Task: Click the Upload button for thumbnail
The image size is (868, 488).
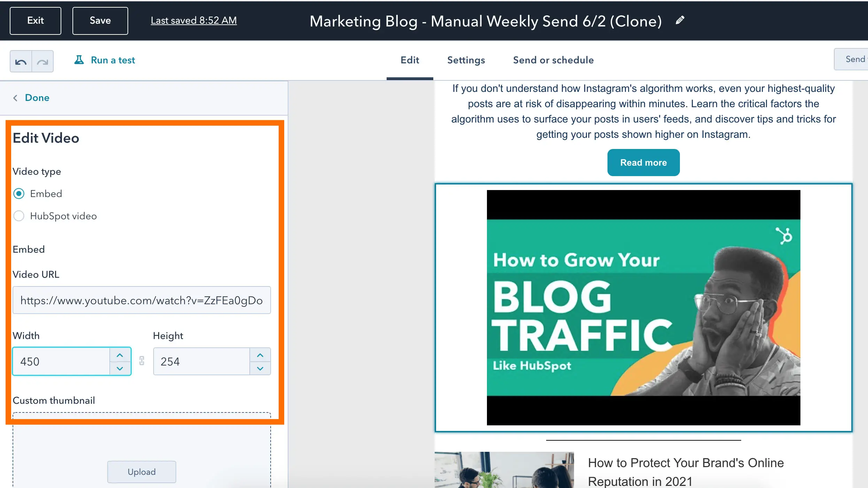Action: 141,471
